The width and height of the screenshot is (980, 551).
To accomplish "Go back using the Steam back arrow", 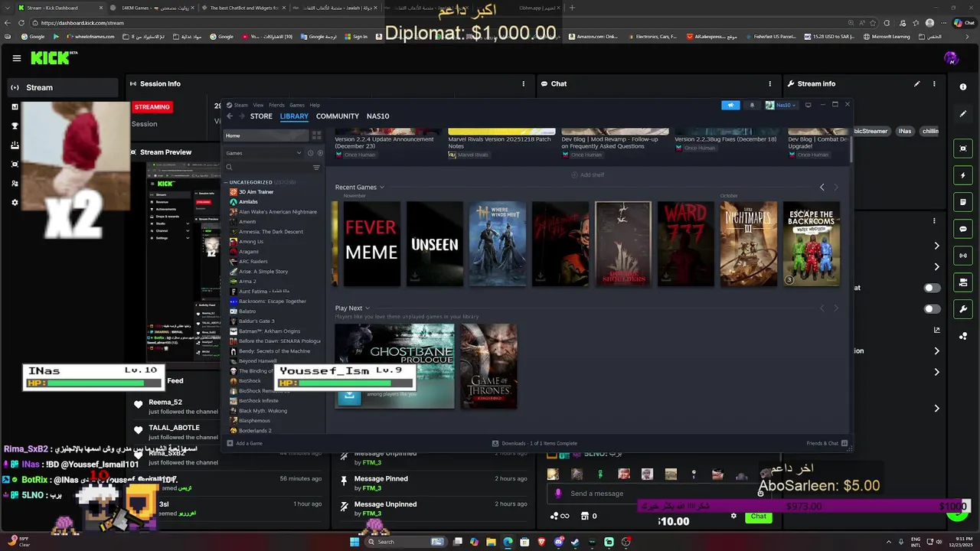I will 230,116.
